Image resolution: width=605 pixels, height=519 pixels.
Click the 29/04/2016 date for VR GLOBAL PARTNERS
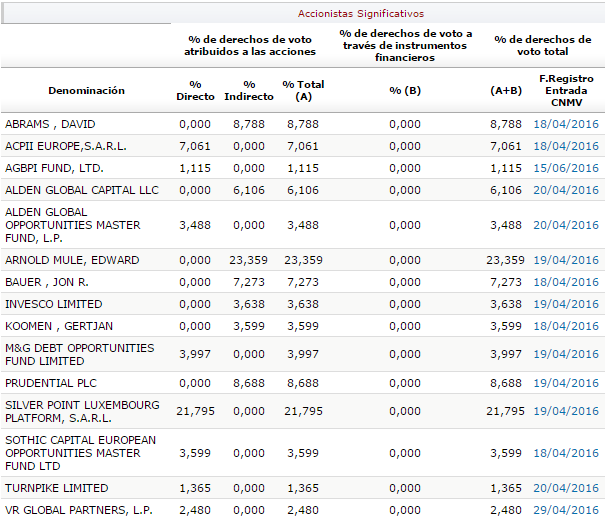coord(566,510)
